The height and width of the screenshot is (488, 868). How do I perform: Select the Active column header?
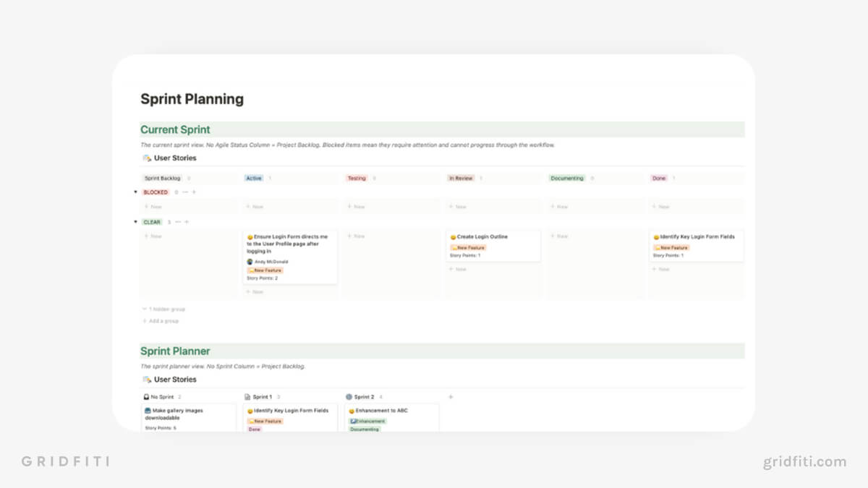[253, 178]
